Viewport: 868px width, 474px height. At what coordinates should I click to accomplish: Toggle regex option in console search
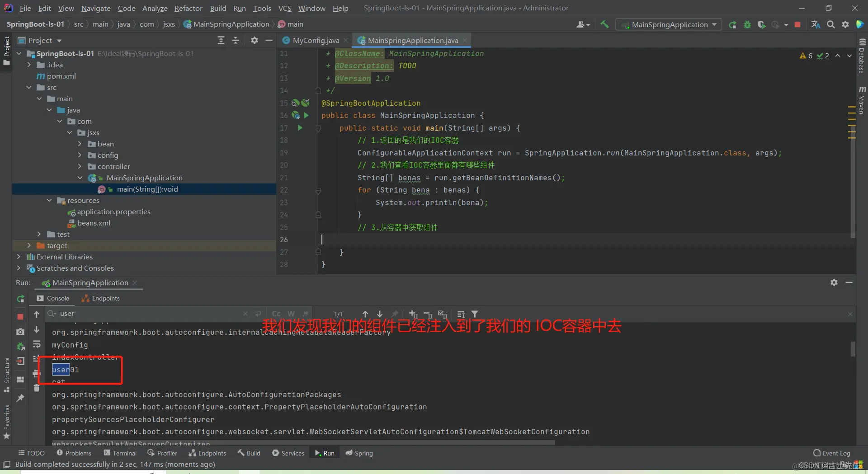[306, 314]
